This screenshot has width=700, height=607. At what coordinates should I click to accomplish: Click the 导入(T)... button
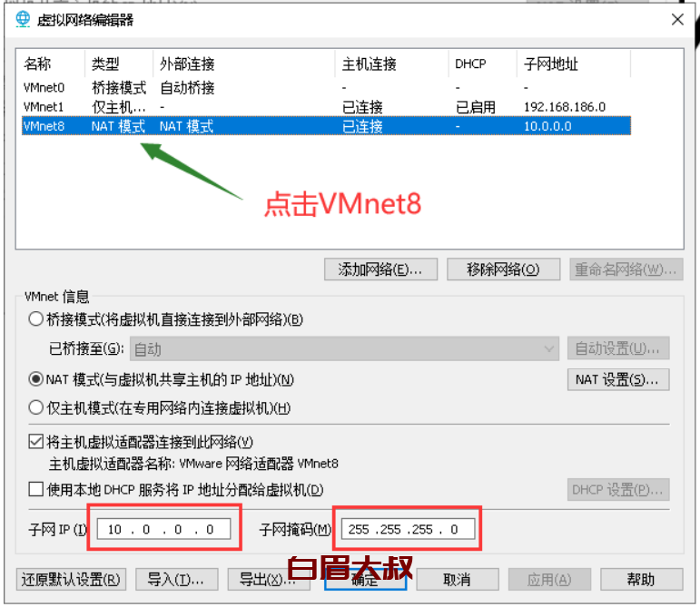(x=176, y=580)
